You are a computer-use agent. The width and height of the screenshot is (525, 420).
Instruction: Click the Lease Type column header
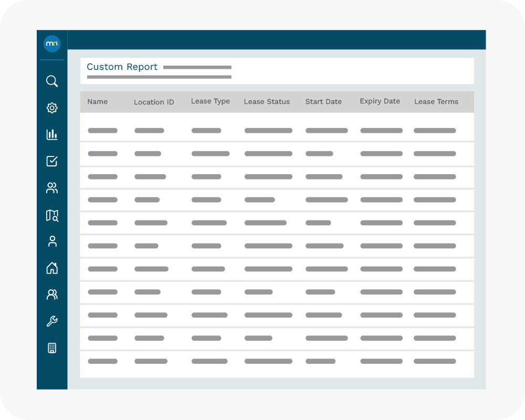coord(210,101)
